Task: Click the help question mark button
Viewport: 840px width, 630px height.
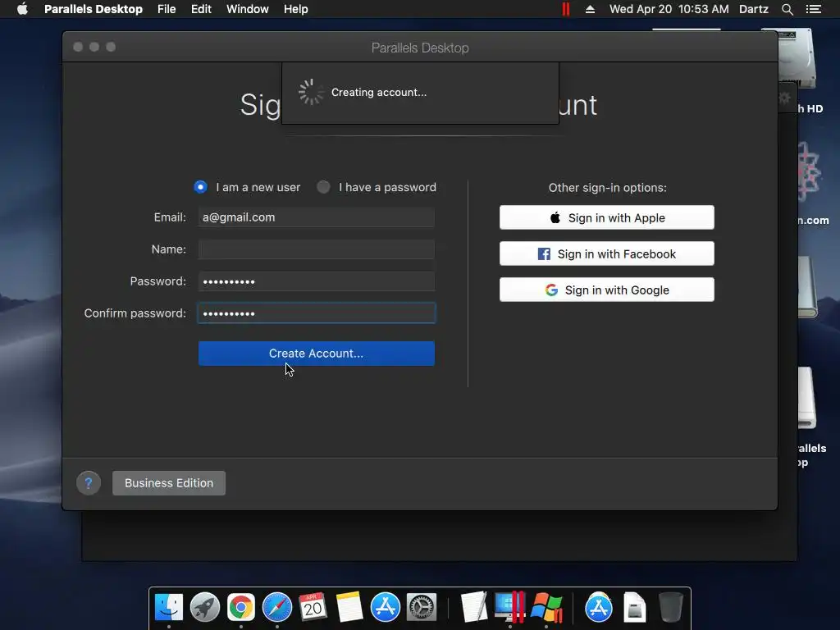Action: 89,483
